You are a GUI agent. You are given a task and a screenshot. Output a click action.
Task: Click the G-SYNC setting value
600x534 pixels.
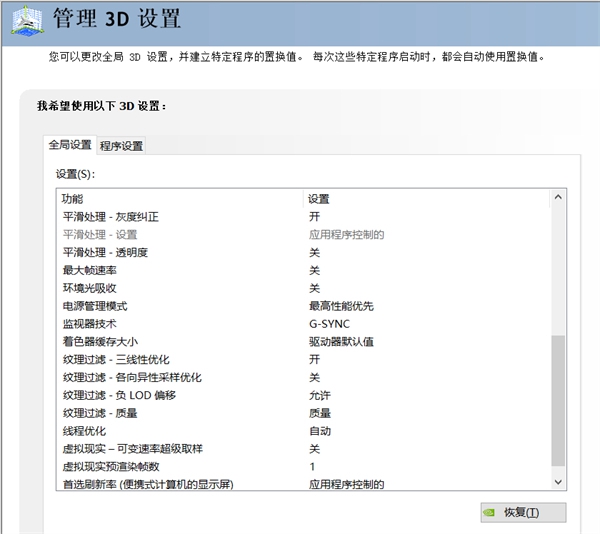point(329,324)
